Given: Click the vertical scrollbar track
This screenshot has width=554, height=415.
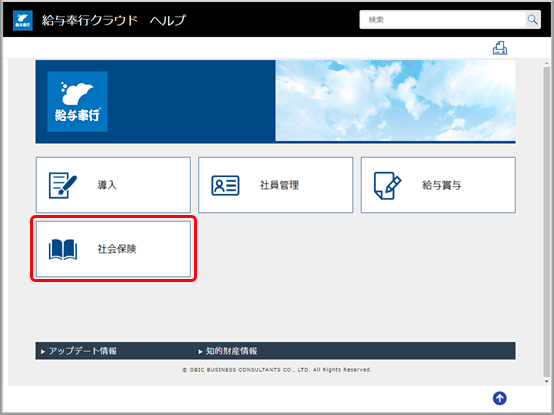Looking at the screenshot, I should 547,222.
